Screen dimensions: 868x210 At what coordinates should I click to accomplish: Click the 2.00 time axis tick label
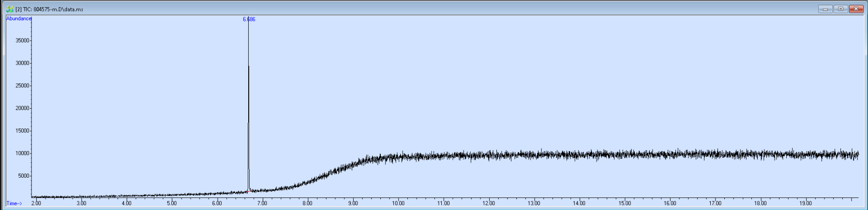coord(36,203)
